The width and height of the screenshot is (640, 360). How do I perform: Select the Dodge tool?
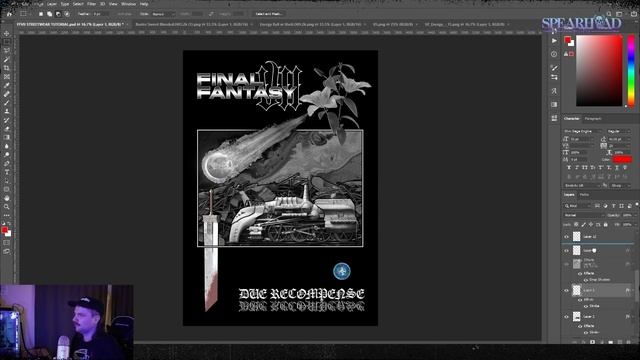coord(7,155)
